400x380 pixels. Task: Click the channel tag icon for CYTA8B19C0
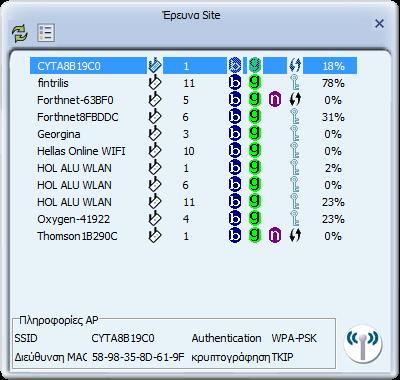(x=155, y=66)
